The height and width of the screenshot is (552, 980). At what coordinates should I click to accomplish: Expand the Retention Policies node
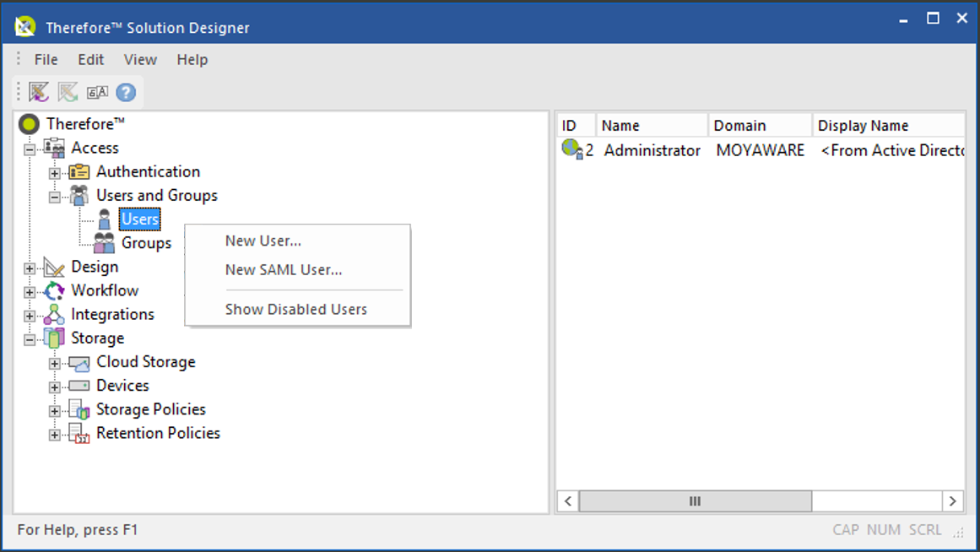(x=54, y=433)
